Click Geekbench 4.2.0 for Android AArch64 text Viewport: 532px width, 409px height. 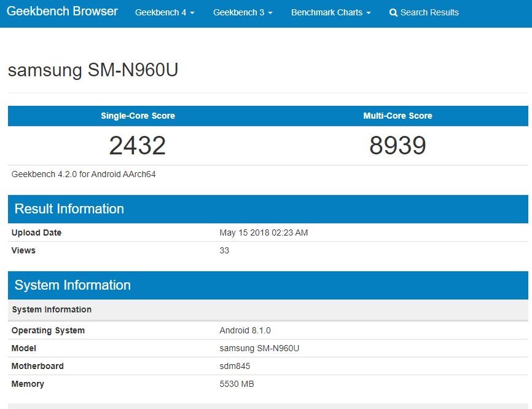click(84, 174)
